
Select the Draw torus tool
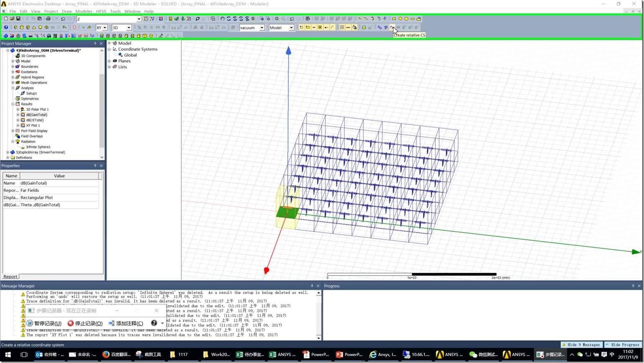coord(46,28)
